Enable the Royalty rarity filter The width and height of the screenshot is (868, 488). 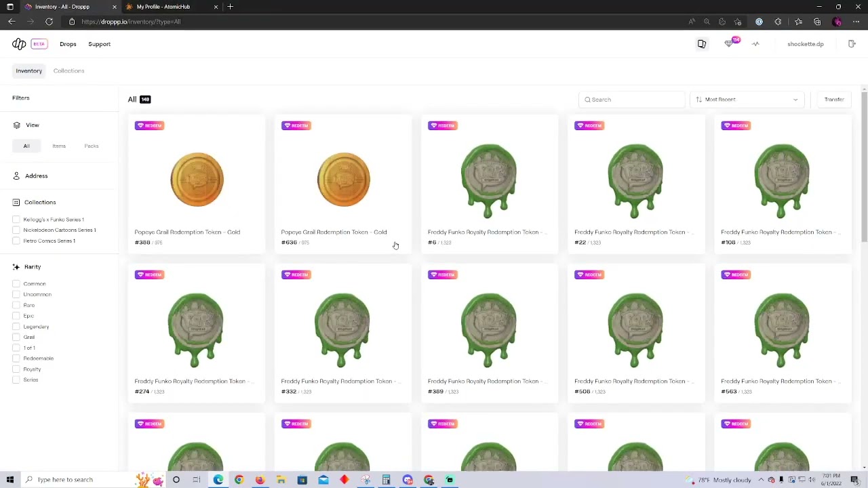point(16,369)
